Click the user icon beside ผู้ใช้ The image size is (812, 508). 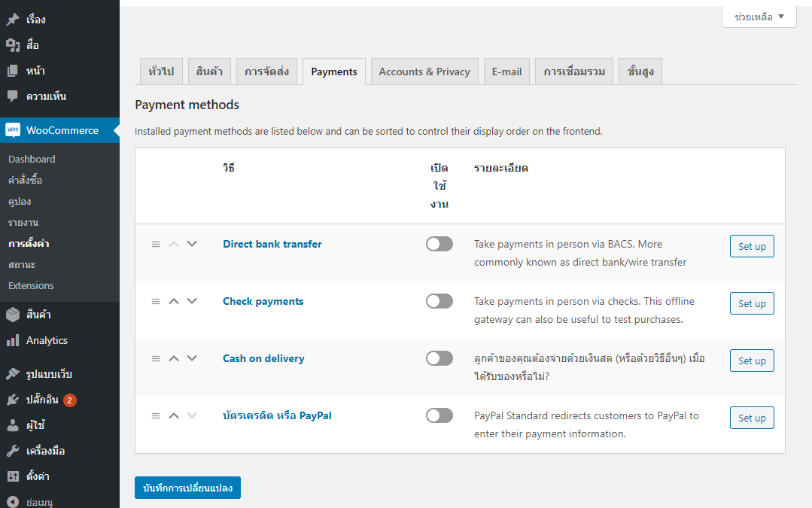pyautogui.click(x=13, y=425)
